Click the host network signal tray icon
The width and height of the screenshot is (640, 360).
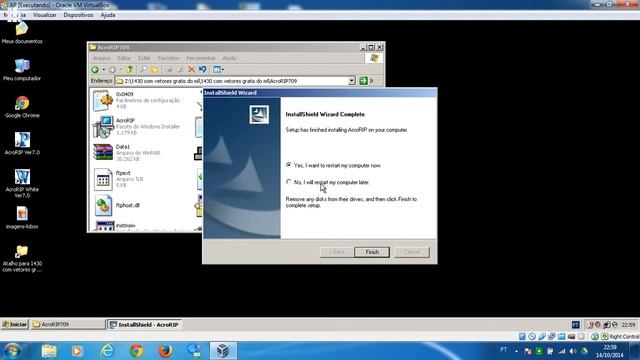(562, 351)
